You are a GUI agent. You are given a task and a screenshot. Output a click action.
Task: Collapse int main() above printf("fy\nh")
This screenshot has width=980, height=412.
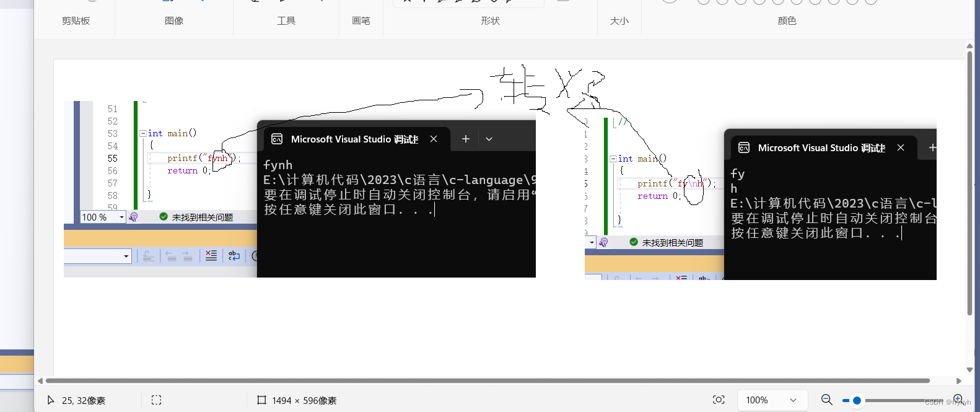coord(613,159)
